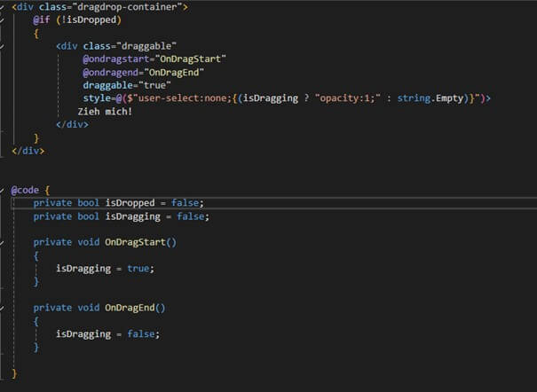Click the @ondragstart="OnDragStart" attribute
Image resolution: width=537 pixels, height=392 pixels.
pos(154,59)
